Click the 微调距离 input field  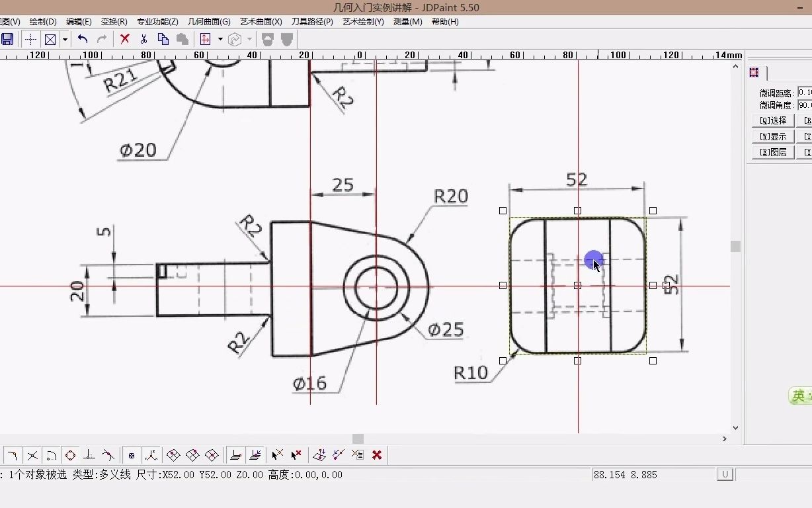point(805,93)
